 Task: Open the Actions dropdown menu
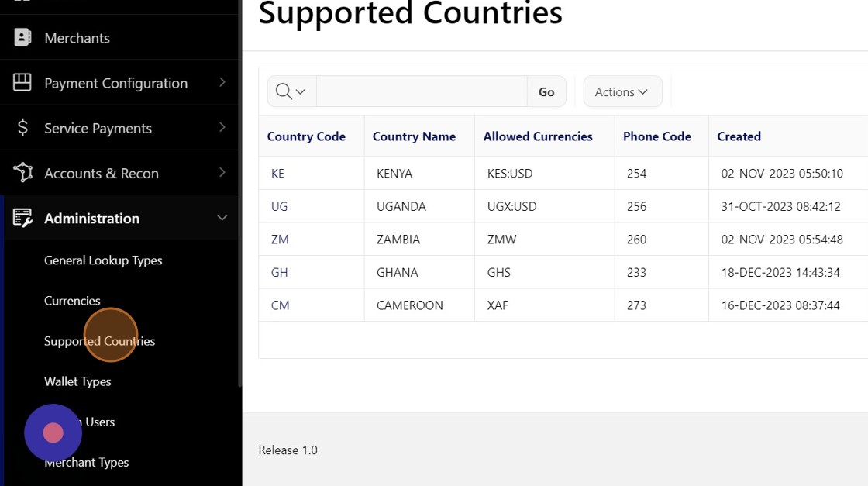[622, 91]
